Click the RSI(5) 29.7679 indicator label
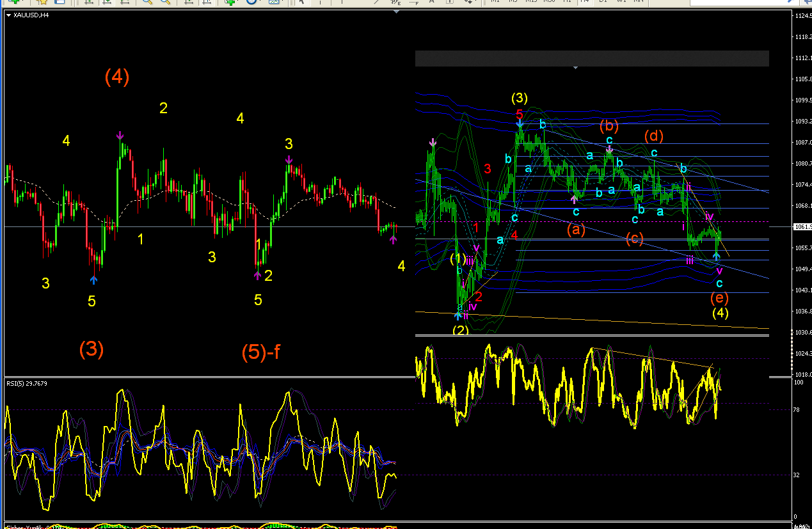The width and height of the screenshot is (812, 529). point(27,383)
